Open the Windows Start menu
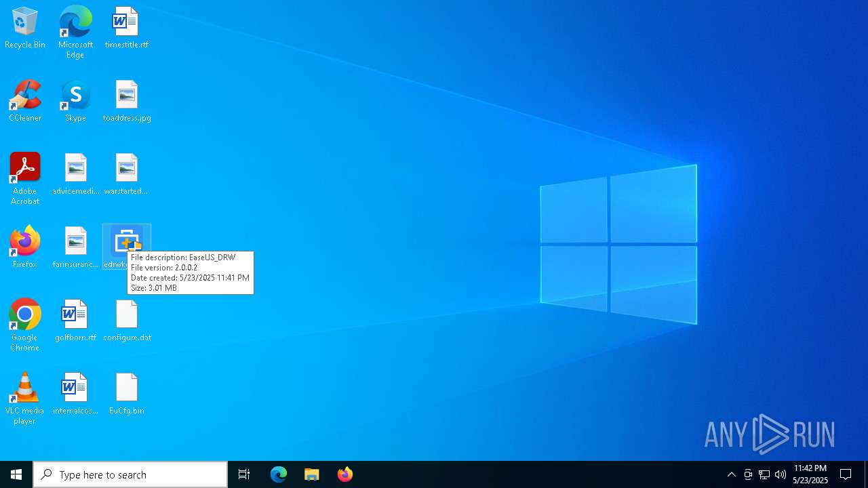The image size is (868, 488). pos(16,474)
